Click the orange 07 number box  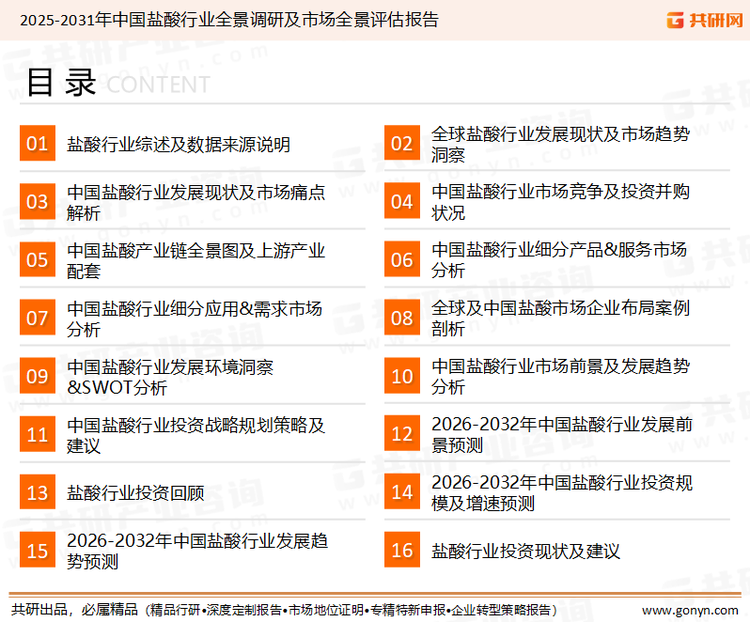[x=37, y=318]
